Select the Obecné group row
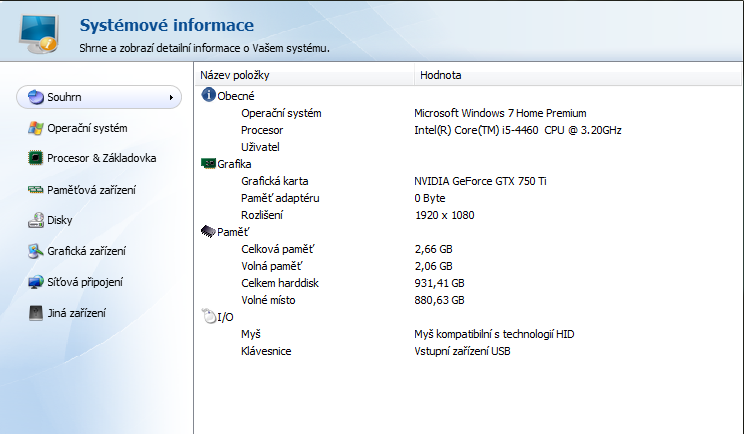This screenshot has height=434, width=744. (x=236, y=96)
